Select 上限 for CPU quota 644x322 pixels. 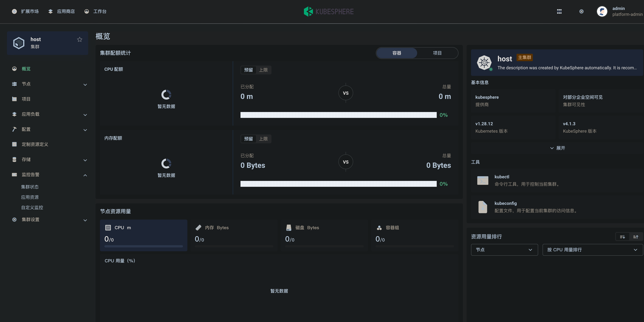click(263, 70)
